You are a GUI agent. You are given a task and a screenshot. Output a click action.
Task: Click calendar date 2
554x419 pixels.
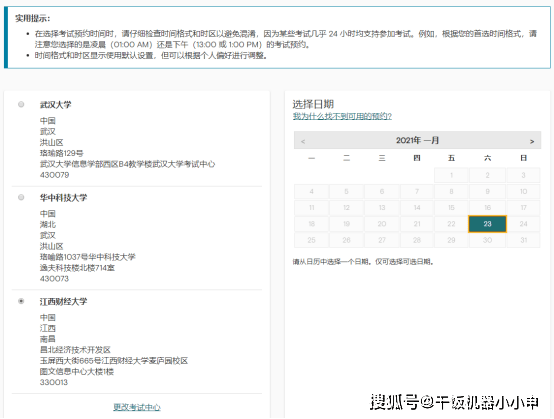click(487, 175)
